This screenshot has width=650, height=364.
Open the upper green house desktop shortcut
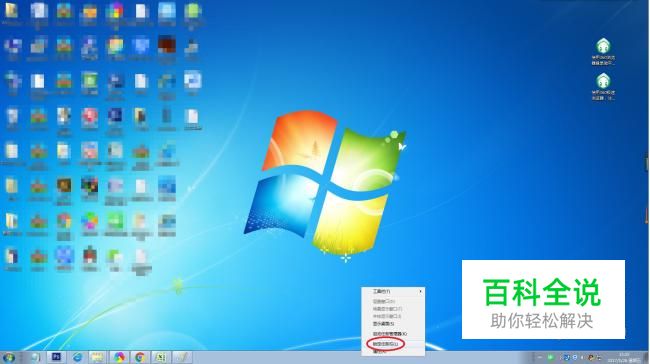(x=603, y=51)
